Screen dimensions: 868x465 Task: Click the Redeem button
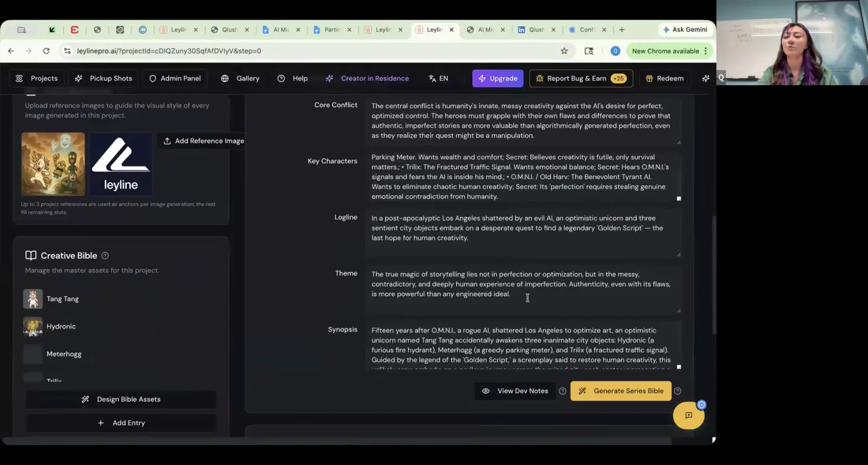[x=665, y=79]
